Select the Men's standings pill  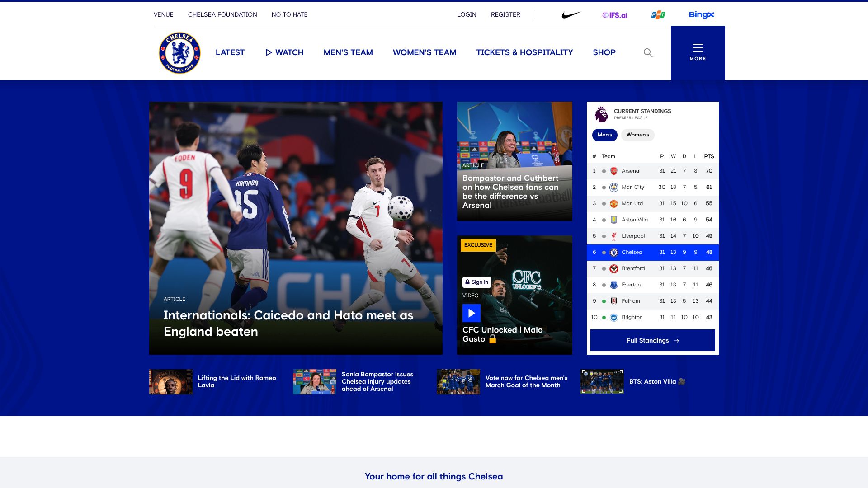click(x=604, y=135)
